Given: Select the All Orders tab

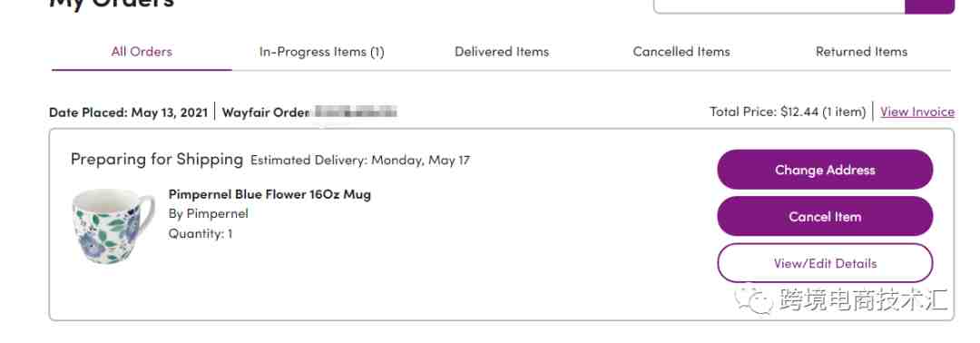Looking at the screenshot, I should tap(142, 52).
